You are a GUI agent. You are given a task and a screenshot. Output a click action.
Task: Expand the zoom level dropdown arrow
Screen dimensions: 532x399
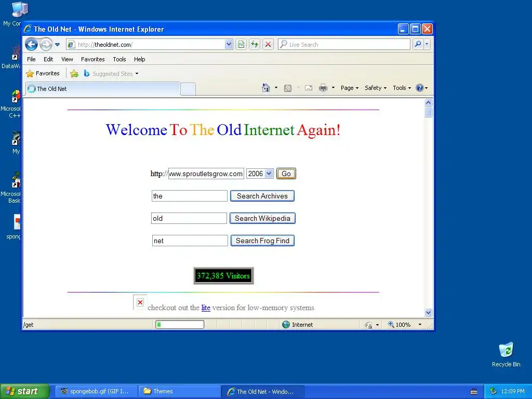point(420,325)
